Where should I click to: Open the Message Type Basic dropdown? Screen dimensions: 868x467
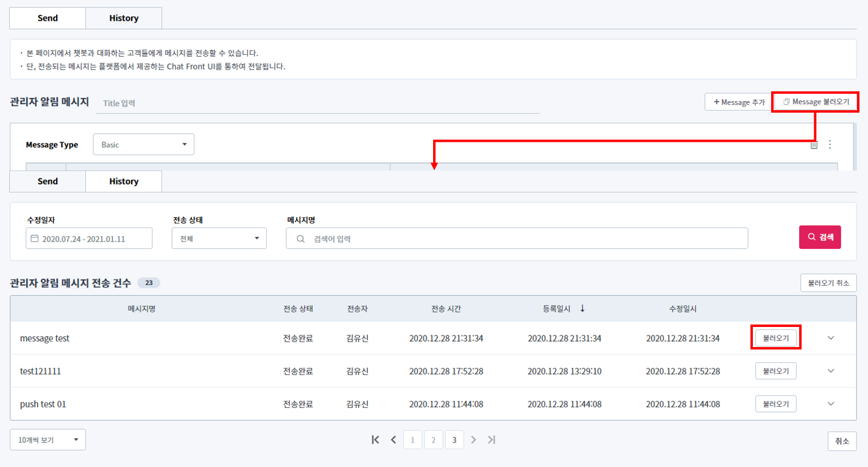pyautogui.click(x=144, y=145)
